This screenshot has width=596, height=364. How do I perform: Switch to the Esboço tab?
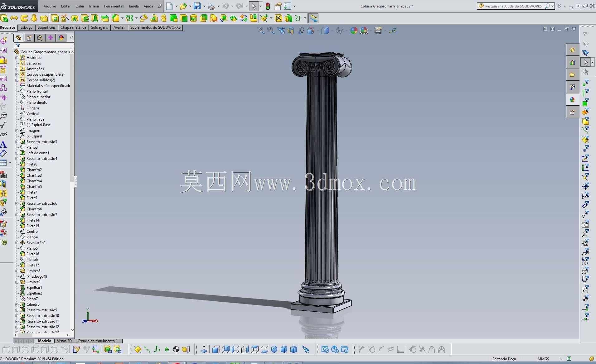[26, 27]
